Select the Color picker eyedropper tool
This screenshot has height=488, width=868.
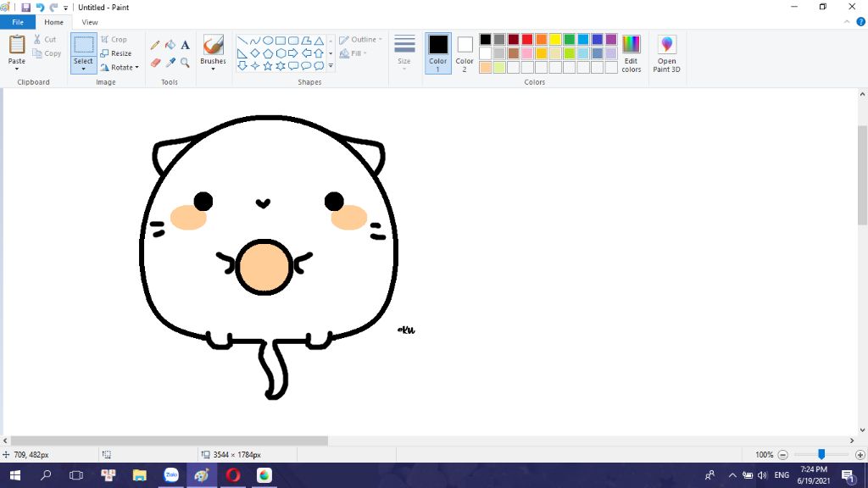click(x=170, y=63)
